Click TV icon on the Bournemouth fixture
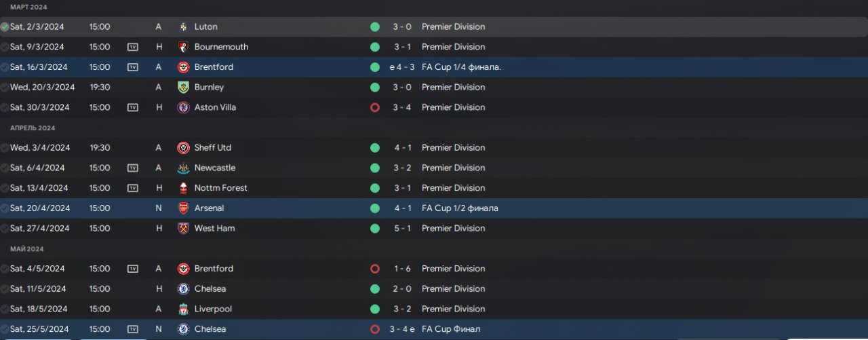The height and width of the screenshot is (340, 868). pyautogui.click(x=133, y=47)
